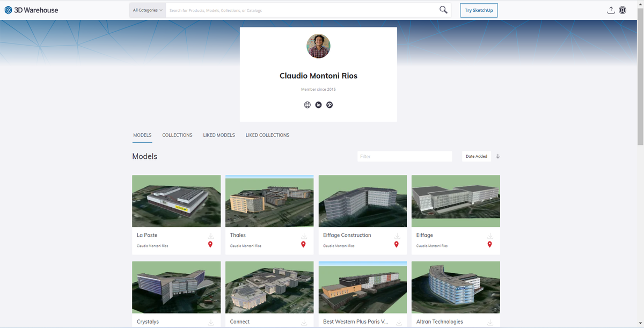Open the Date Added sort dropdown
The width and height of the screenshot is (644, 328).
point(477,156)
